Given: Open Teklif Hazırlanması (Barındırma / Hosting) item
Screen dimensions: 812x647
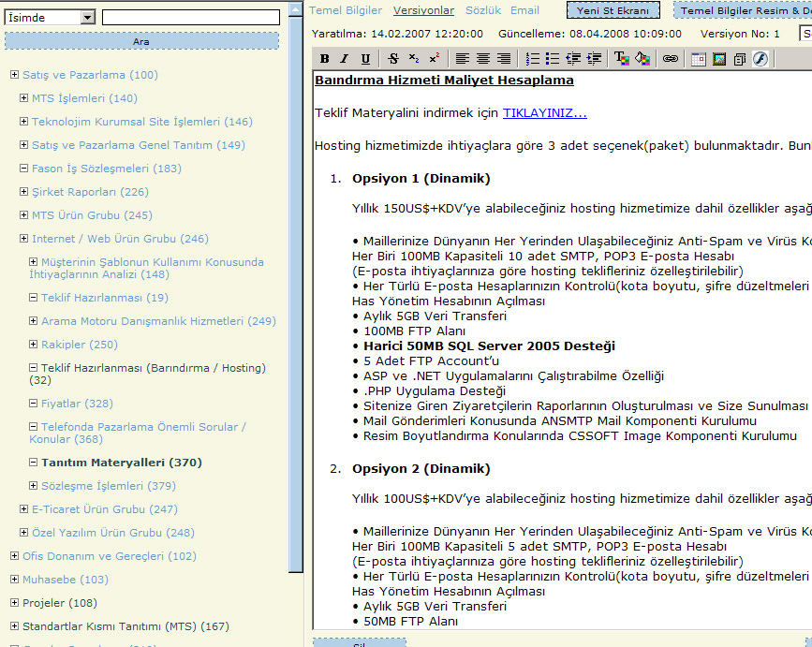Looking at the screenshot, I should [x=148, y=374].
